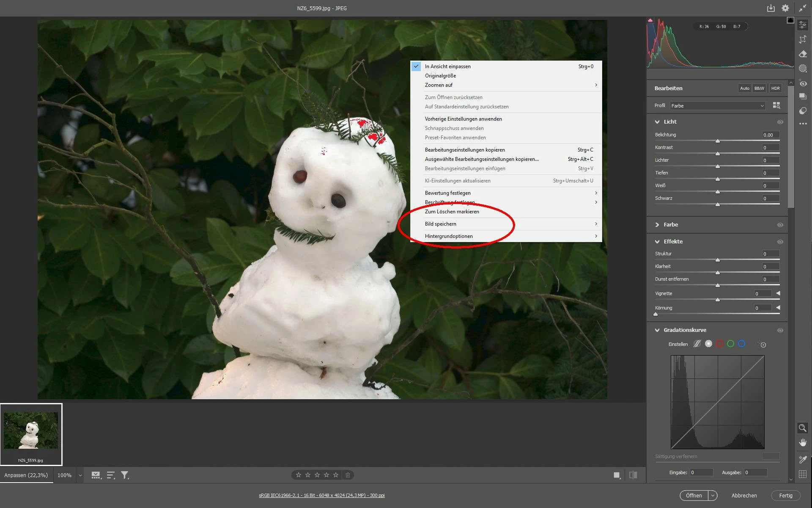Choose Bild speichern in context menu
The height and width of the screenshot is (508, 812).
tap(441, 224)
